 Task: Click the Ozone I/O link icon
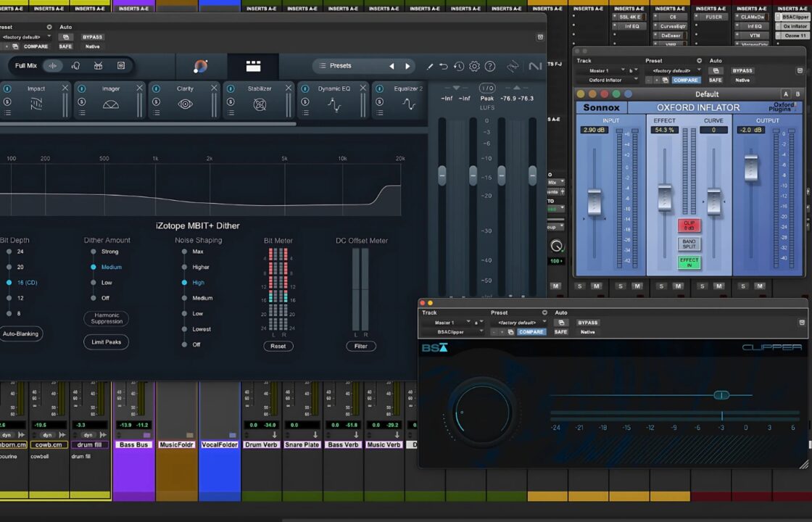486,88
